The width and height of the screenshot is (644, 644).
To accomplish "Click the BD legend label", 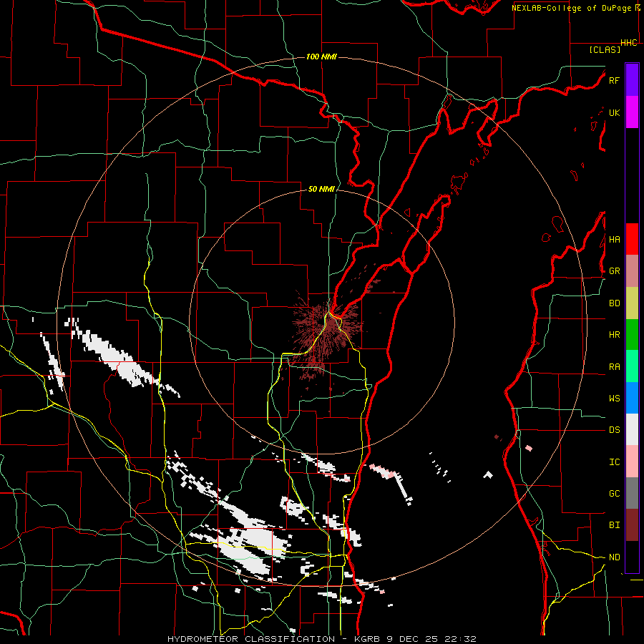I will click(x=614, y=303).
